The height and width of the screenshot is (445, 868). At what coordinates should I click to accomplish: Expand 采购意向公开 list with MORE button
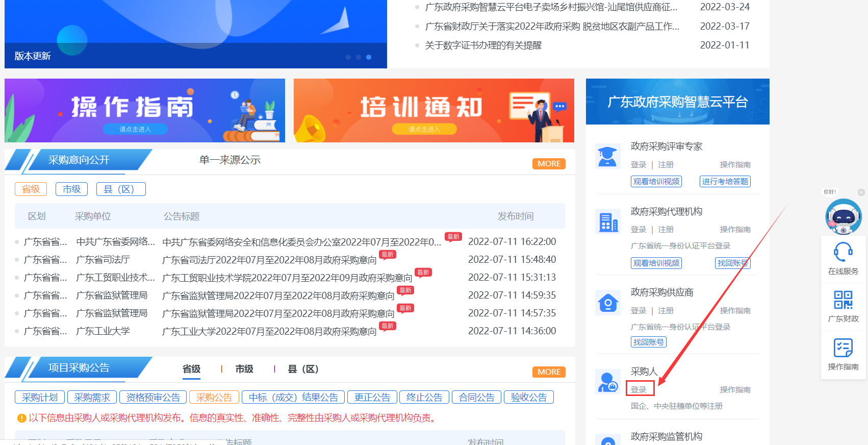548,164
